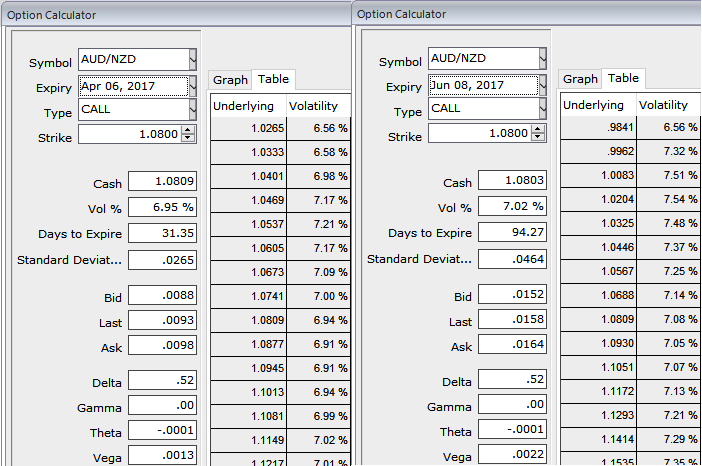Image resolution: width=702 pixels, height=466 pixels.
Task: Click Bid field showing .0088
Action: (163, 295)
